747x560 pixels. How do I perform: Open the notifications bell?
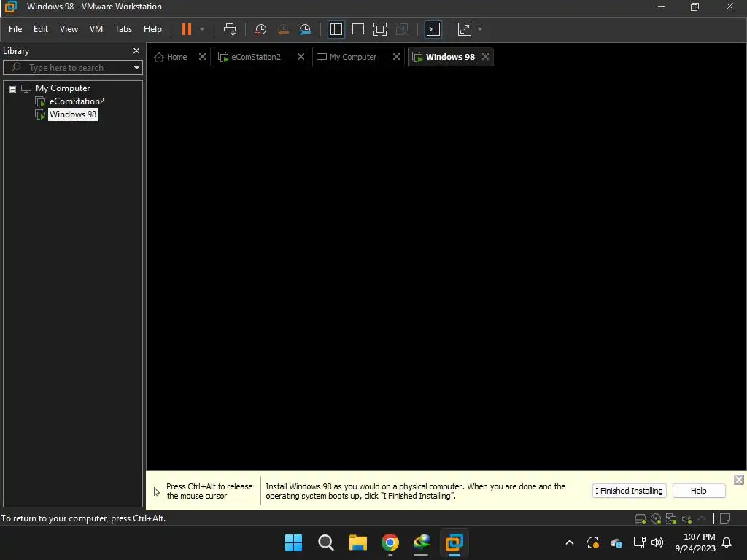point(727,542)
